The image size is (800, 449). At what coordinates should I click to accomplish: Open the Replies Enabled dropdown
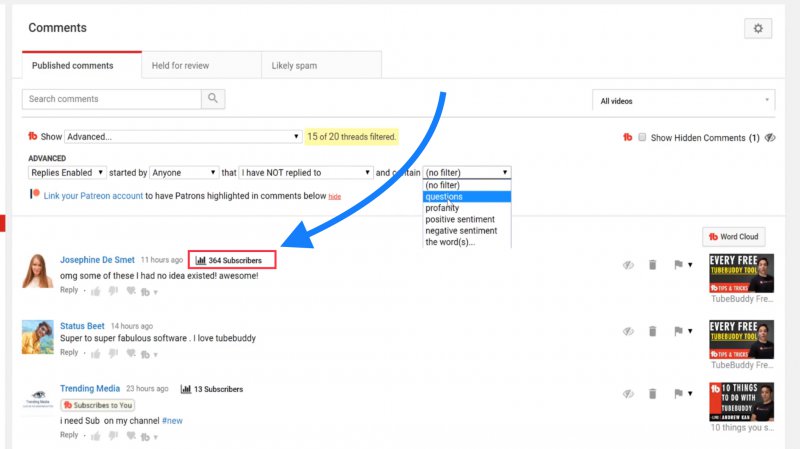67,173
